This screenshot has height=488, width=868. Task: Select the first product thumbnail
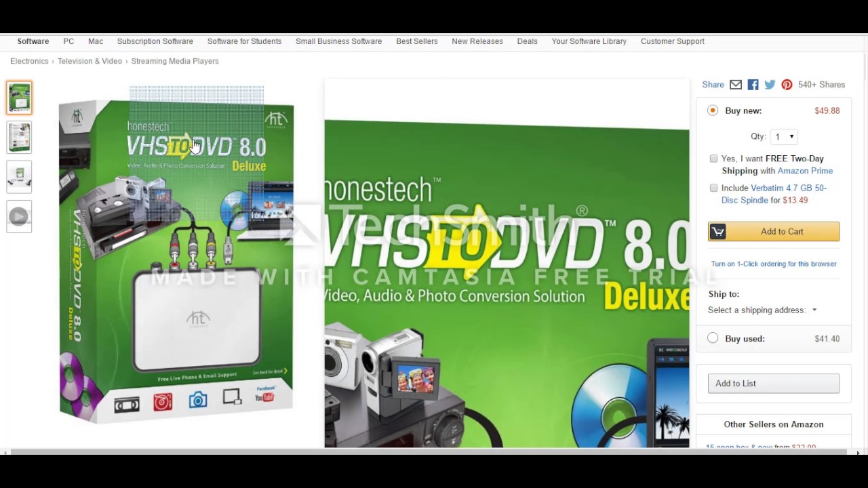point(19,98)
